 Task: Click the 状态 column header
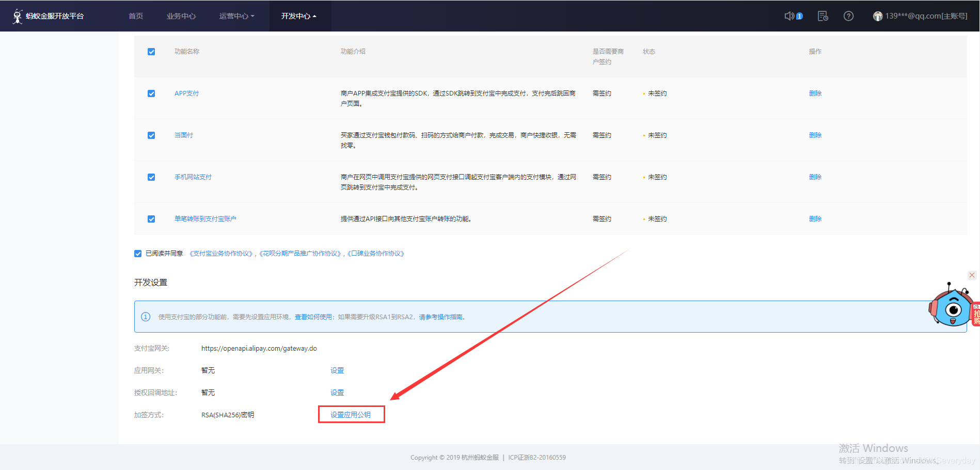tap(649, 52)
